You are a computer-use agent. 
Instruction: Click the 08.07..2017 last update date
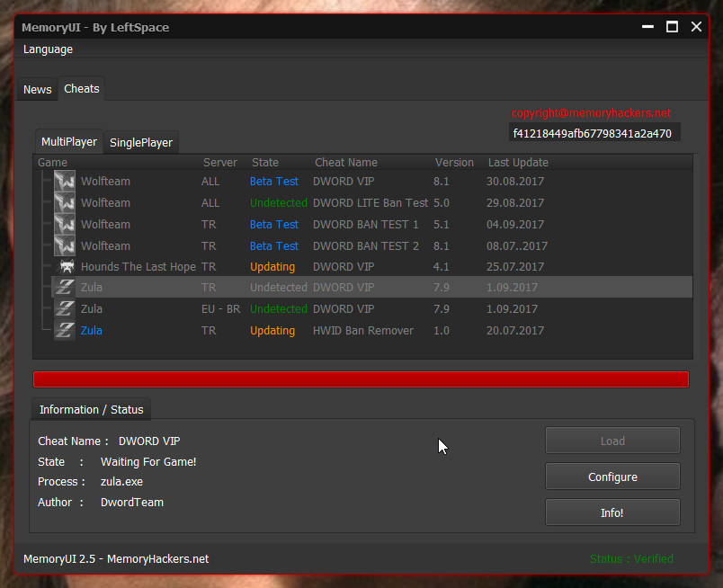point(517,245)
